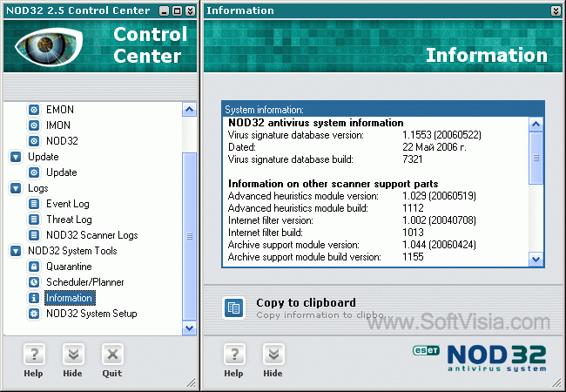Open Quarantine entry
Viewport: 566px width, 392px height.
(69, 267)
